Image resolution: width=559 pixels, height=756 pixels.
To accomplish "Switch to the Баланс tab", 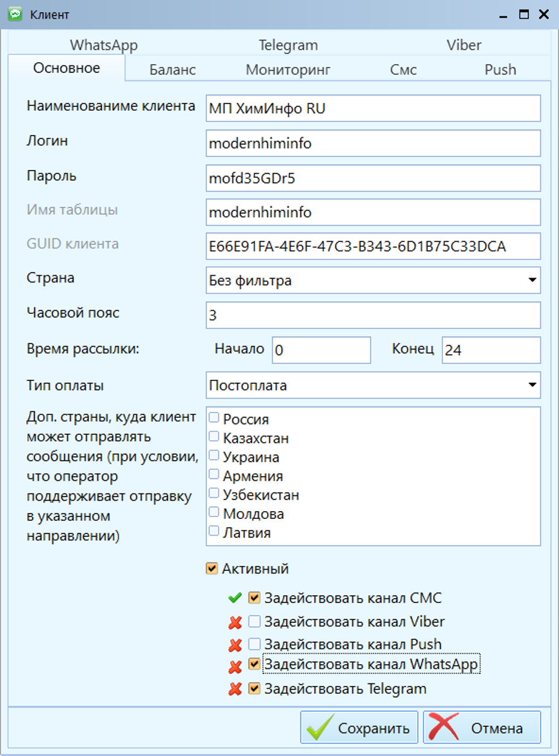I will point(172,70).
